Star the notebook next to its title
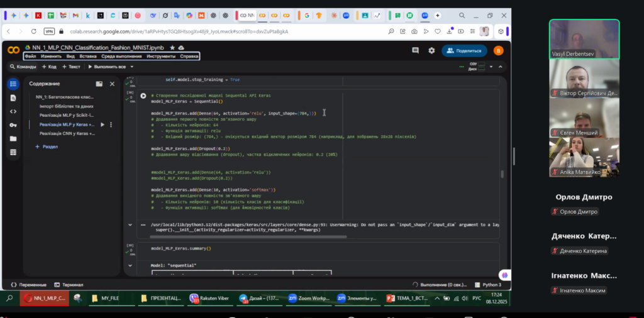Image resolution: width=644 pixels, height=318 pixels. point(172,48)
